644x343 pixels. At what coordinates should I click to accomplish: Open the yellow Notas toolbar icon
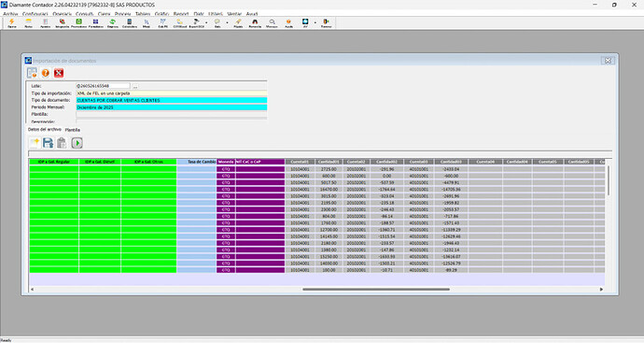click(28, 21)
